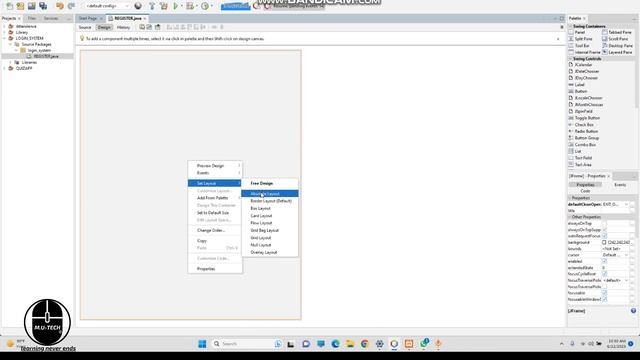Select Button component in the palette
This screenshot has height=360, width=640.
[578, 91]
